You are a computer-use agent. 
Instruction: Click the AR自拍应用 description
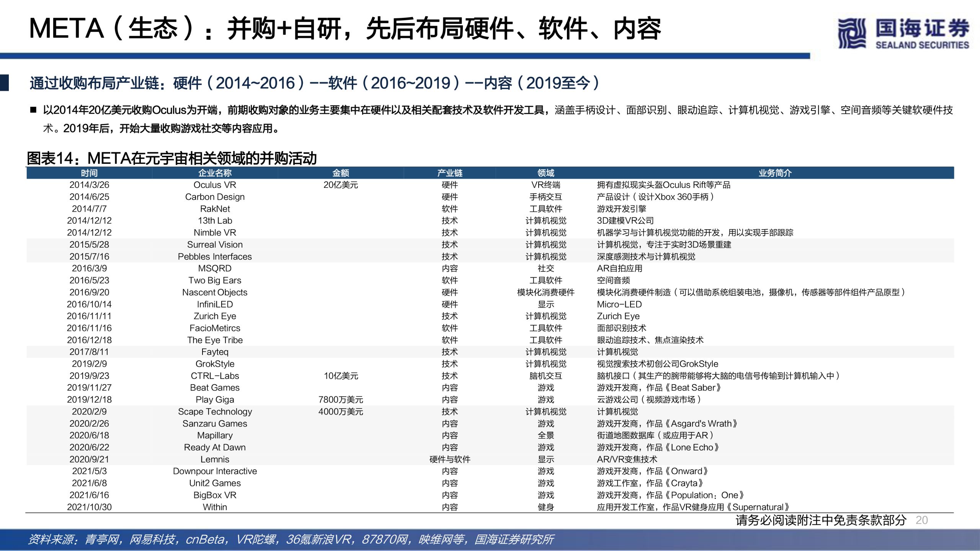point(619,268)
